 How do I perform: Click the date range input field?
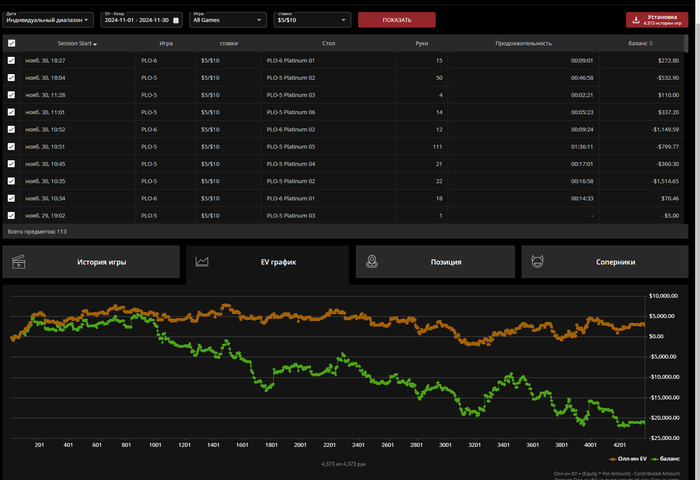point(135,19)
